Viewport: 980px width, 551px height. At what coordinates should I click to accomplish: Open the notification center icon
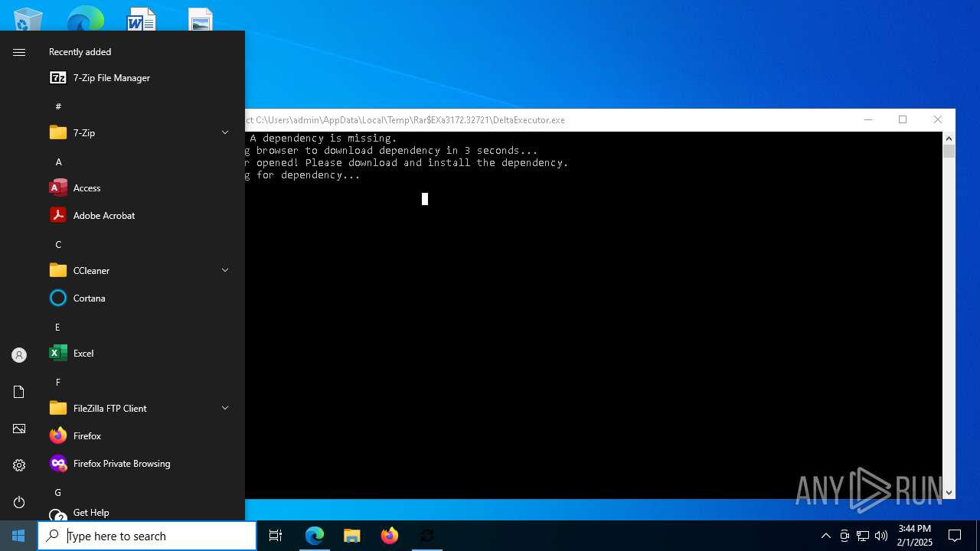pos(955,536)
